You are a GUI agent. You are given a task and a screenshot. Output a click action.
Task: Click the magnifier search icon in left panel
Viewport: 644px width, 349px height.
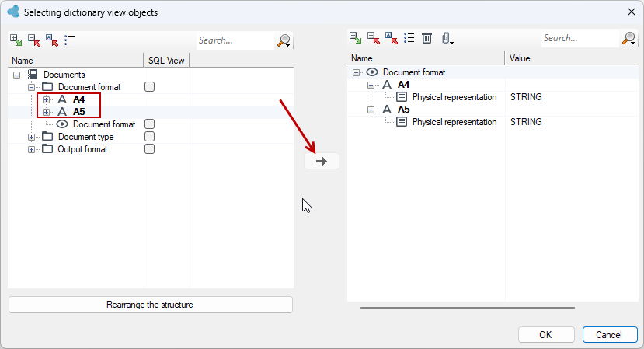284,40
